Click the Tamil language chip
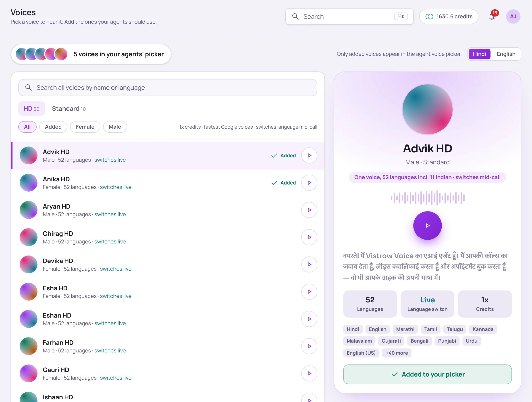This screenshot has height=402, width=532. click(430, 329)
